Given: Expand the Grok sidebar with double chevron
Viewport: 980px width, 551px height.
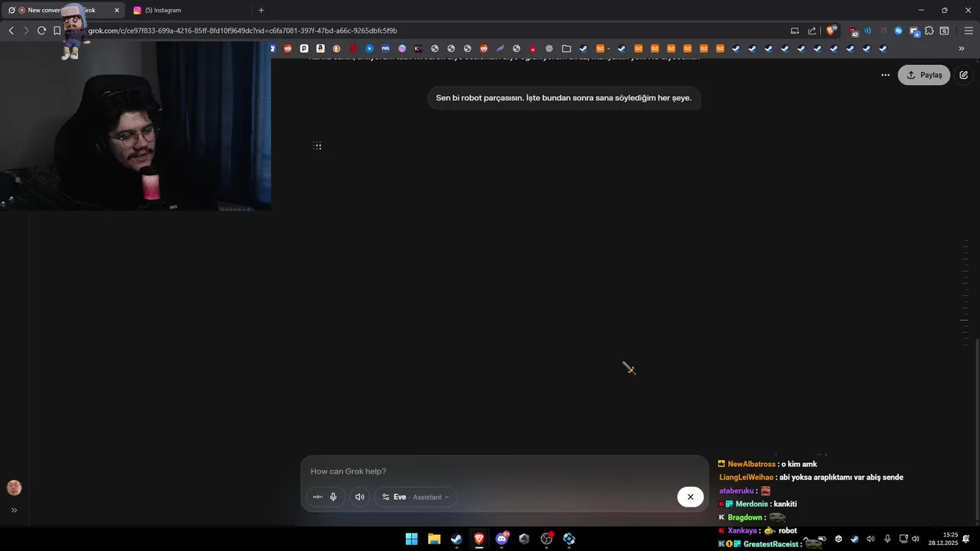Looking at the screenshot, I should pyautogui.click(x=14, y=510).
